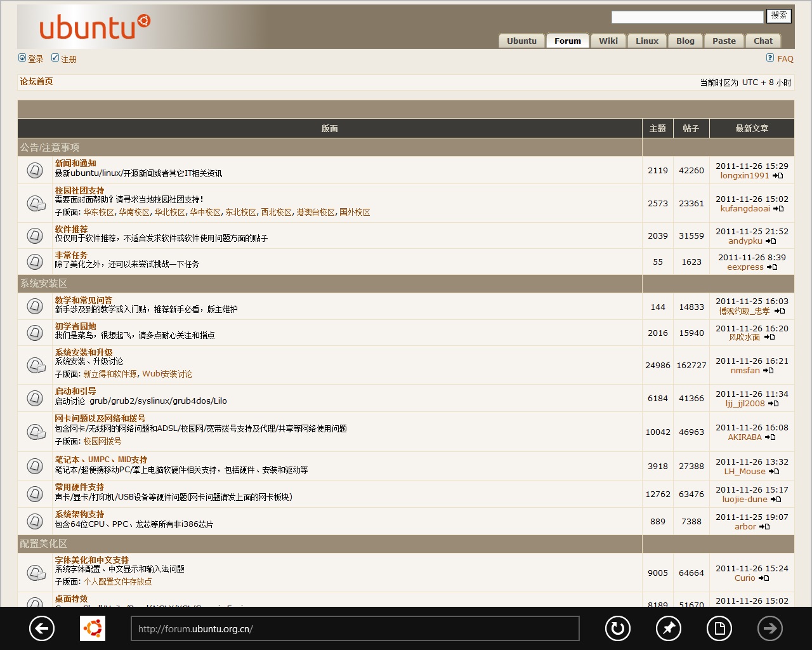Open the 登录 login link
This screenshot has height=650, width=812.
click(x=36, y=59)
